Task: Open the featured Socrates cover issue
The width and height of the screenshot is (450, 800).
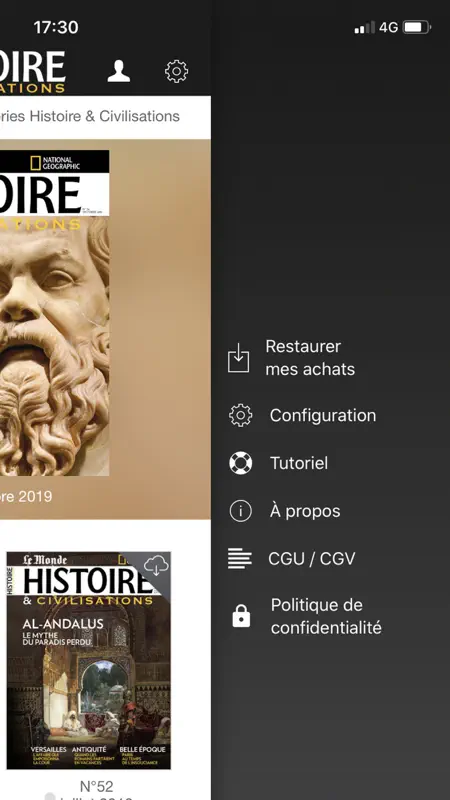Action: pos(55,313)
